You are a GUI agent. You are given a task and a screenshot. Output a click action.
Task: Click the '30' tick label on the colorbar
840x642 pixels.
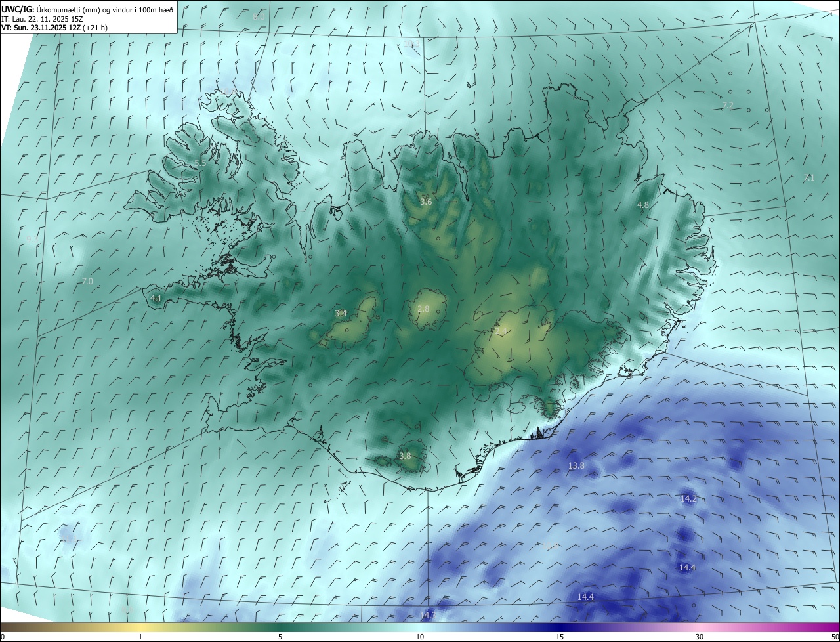tap(700, 637)
